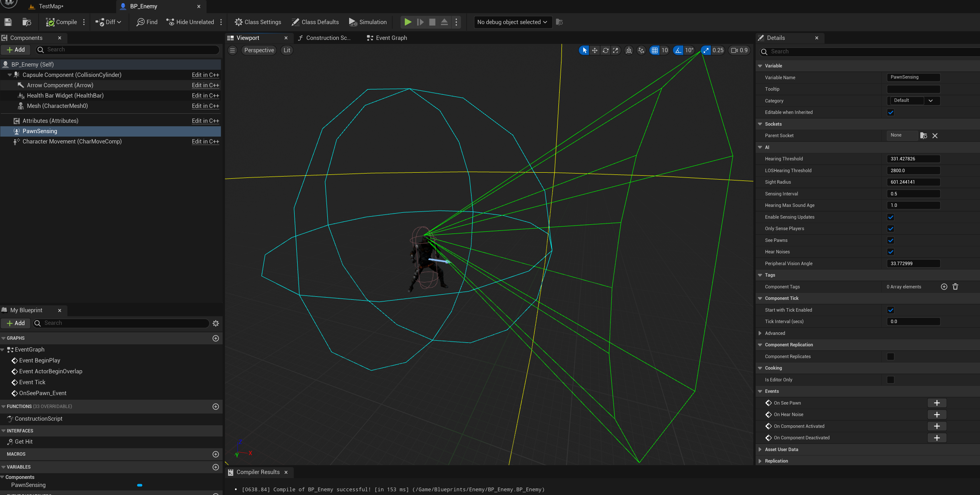Toggle Hear Noises checkbox
The height and width of the screenshot is (495, 980).
click(x=890, y=252)
